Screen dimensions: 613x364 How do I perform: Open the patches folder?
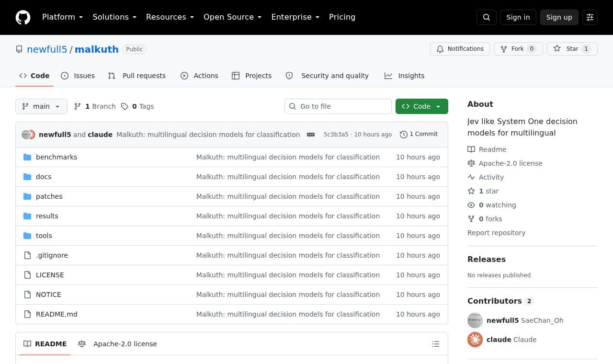click(x=49, y=196)
